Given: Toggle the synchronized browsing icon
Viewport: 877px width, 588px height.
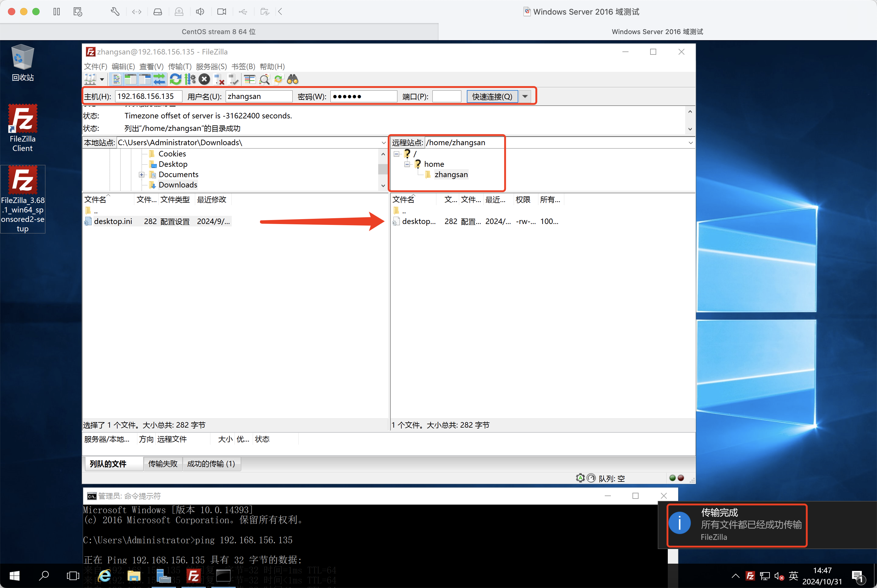Looking at the screenshot, I should coord(278,79).
